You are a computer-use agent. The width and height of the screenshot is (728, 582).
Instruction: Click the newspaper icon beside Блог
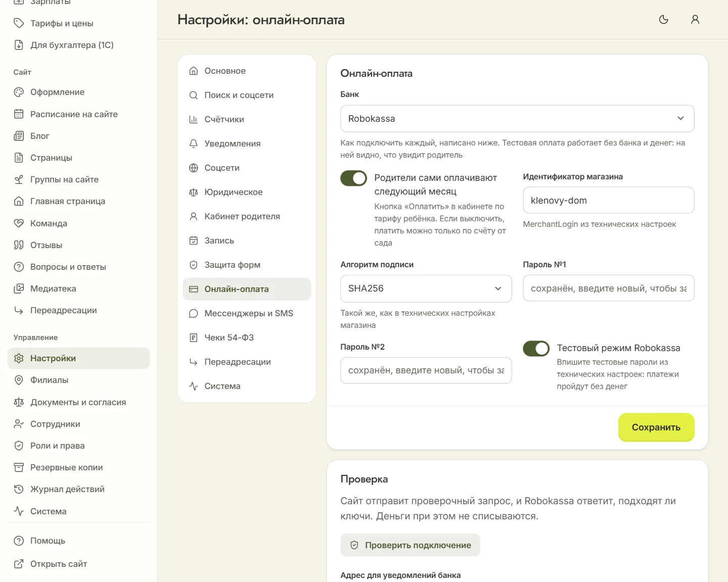coord(19,136)
